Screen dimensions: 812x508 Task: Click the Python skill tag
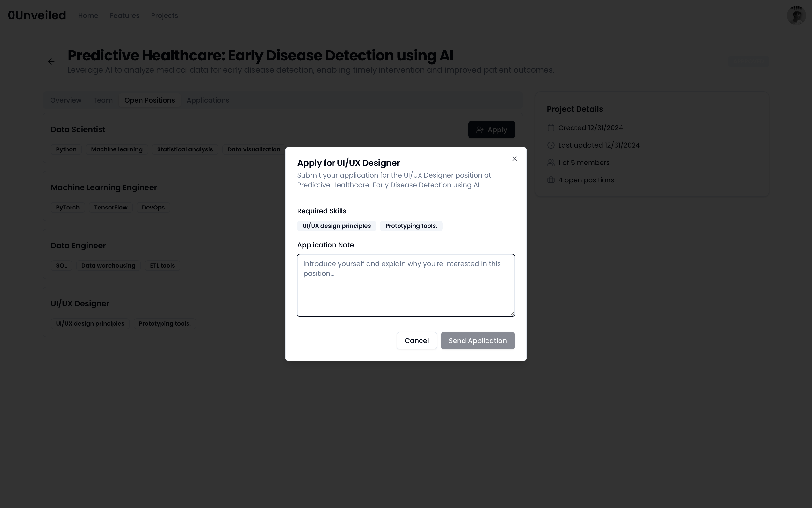point(66,149)
